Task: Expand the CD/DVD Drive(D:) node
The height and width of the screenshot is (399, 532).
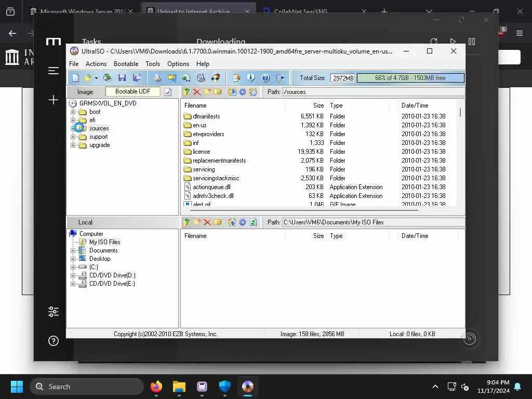Action: click(x=73, y=275)
